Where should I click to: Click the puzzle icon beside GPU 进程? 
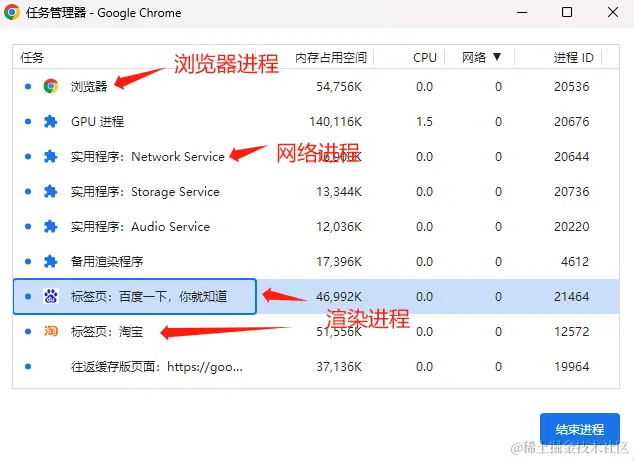click(x=51, y=121)
